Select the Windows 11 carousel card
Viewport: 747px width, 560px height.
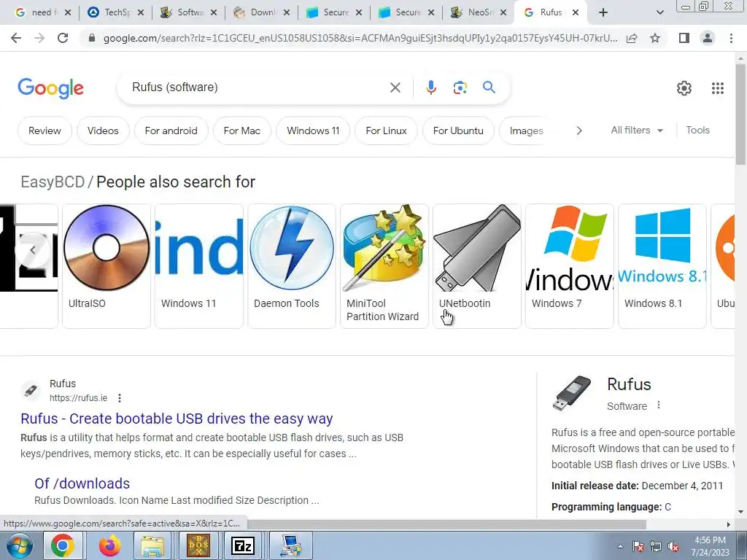[198, 265]
